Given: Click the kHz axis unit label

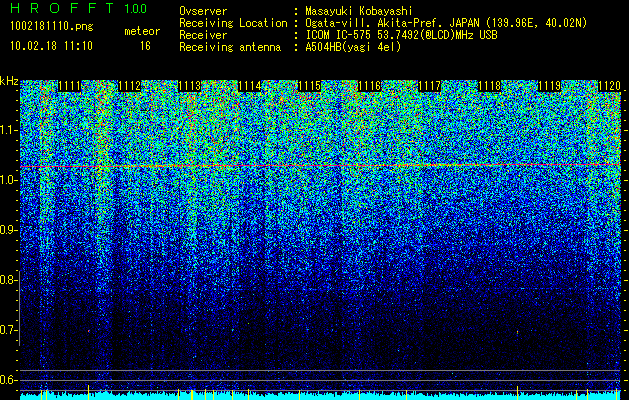Looking at the screenshot, I should [x=9, y=81].
